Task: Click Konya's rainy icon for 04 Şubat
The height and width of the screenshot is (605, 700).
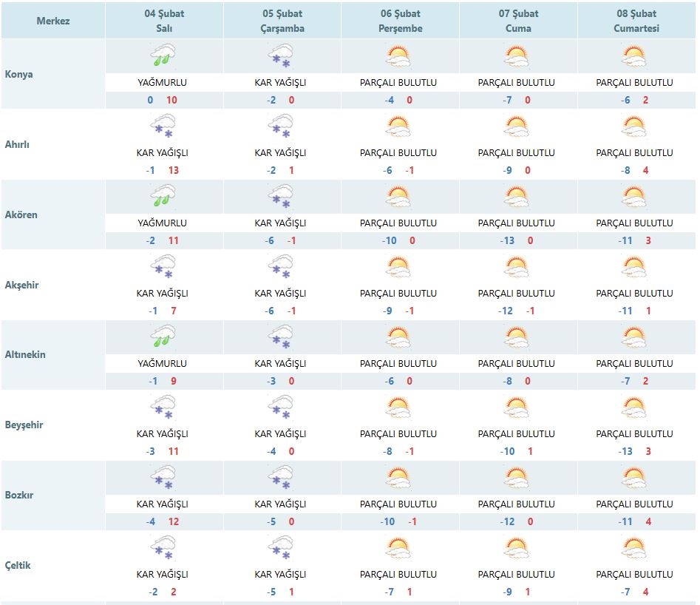Action: point(163,56)
